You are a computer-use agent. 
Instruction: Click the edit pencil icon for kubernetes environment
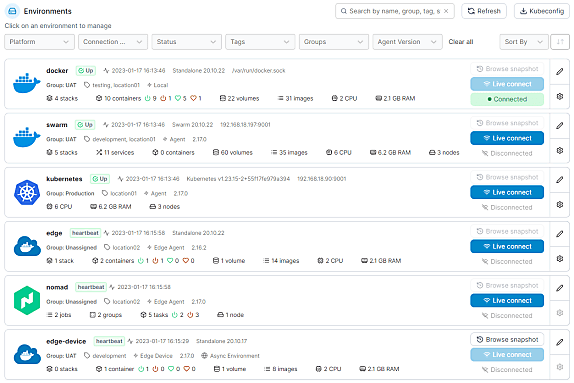(559, 180)
